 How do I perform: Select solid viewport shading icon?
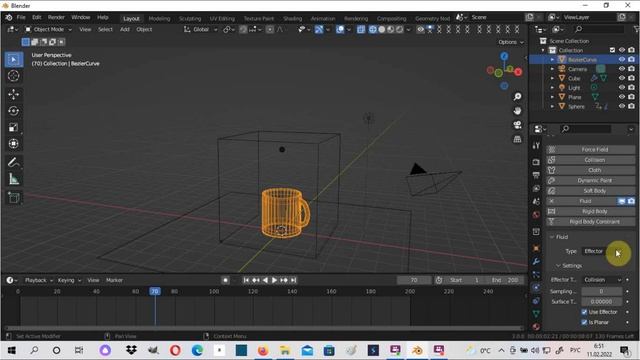[382, 29]
